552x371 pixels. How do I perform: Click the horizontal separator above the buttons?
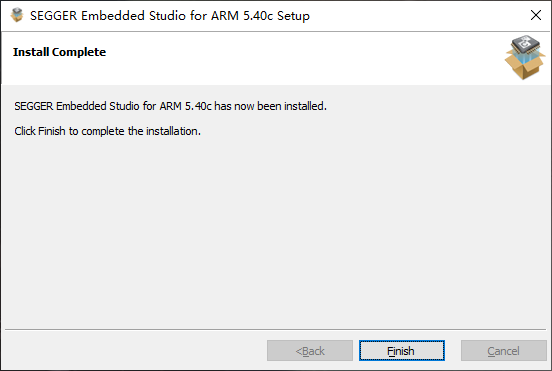276,329
